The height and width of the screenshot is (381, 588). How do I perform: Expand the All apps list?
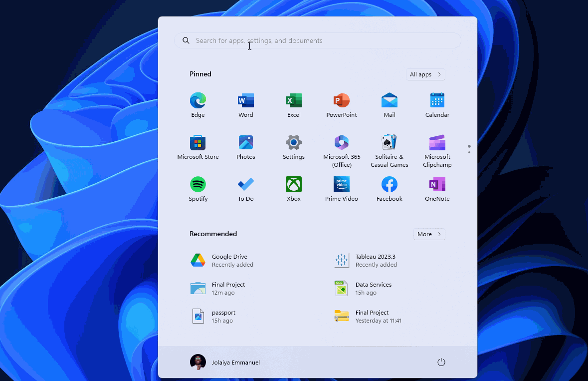[x=425, y=74]
